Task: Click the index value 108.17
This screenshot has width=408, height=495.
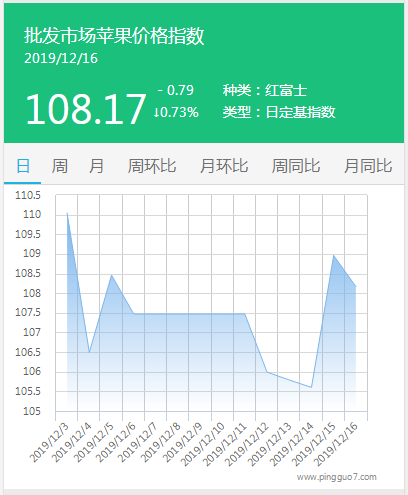Action: point(86,109)
